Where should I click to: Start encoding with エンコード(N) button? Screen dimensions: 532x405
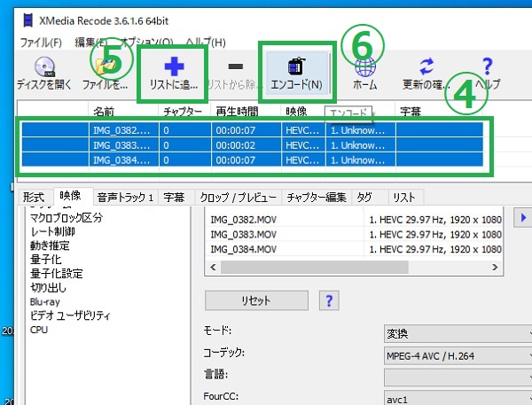point(296,73)
